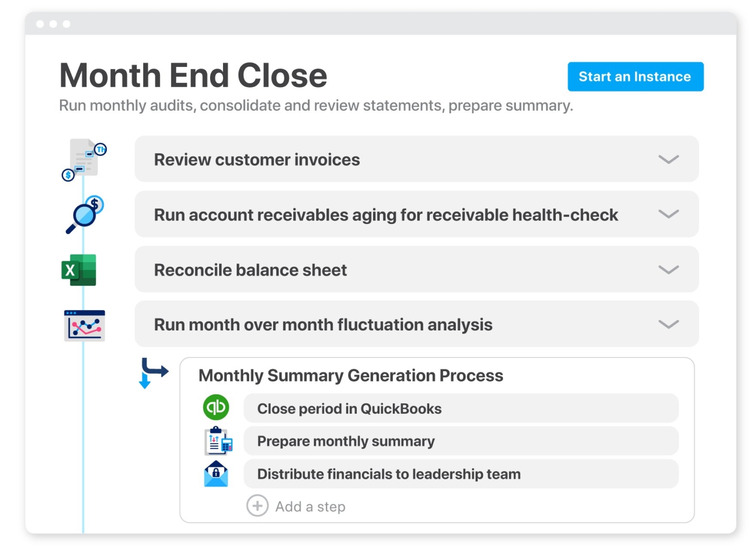Click the clipboard and calculator icon

tap(217, 441)
